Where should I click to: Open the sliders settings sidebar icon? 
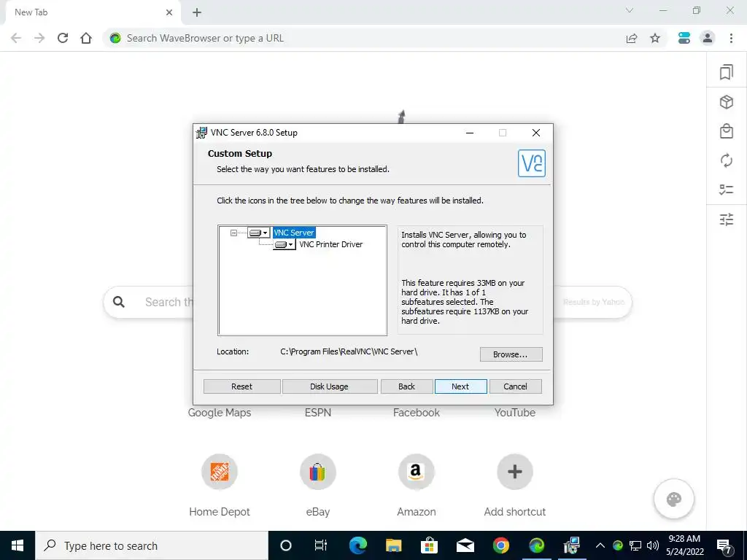tap(727, 219)
